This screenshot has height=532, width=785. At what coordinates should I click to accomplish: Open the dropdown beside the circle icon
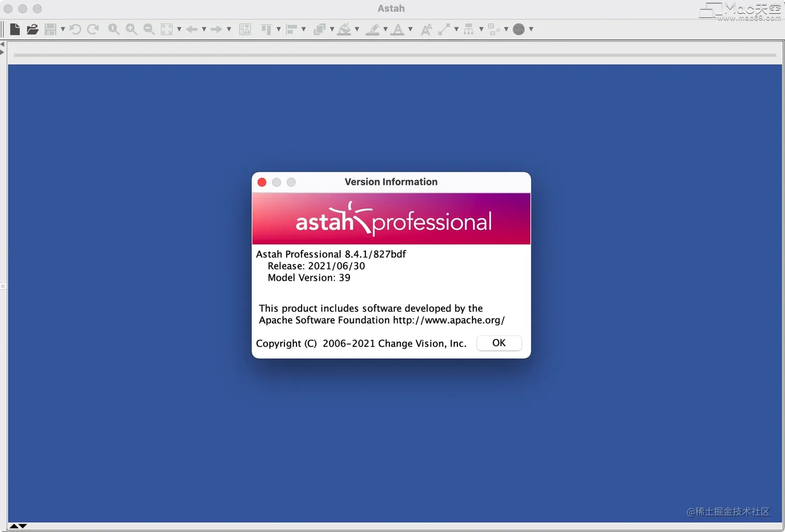tap(531, 30)
